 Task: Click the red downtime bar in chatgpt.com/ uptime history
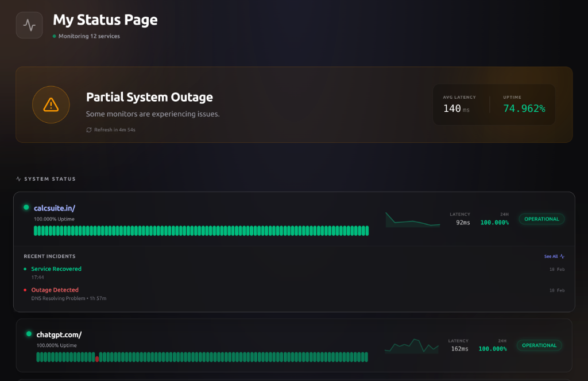click(97, 359)
